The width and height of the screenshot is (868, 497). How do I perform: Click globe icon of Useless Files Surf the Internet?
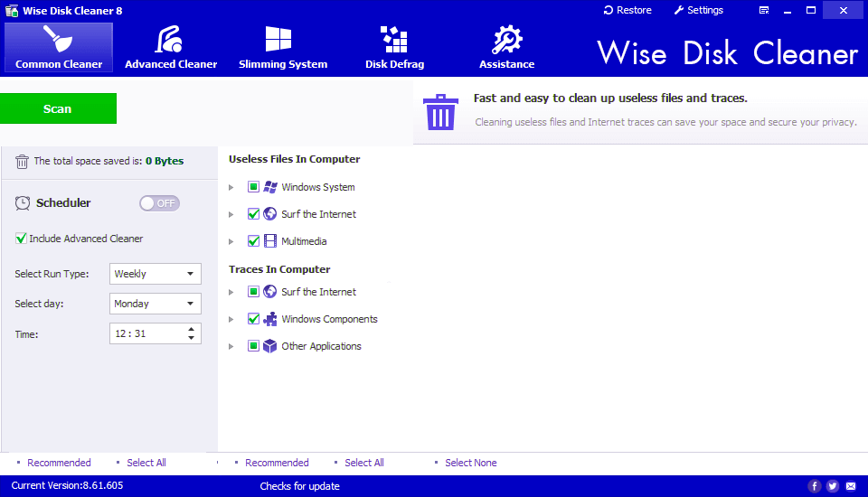(x=270, y=214)
